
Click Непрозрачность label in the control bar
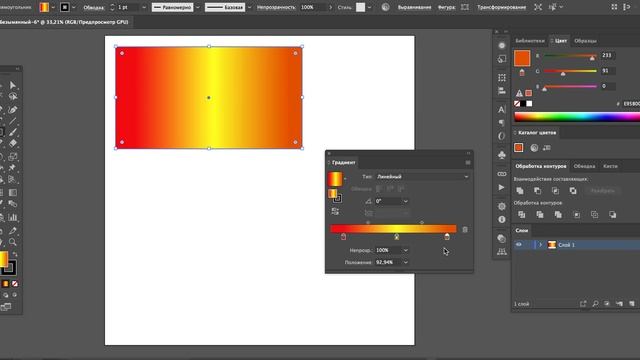(276, 7)
